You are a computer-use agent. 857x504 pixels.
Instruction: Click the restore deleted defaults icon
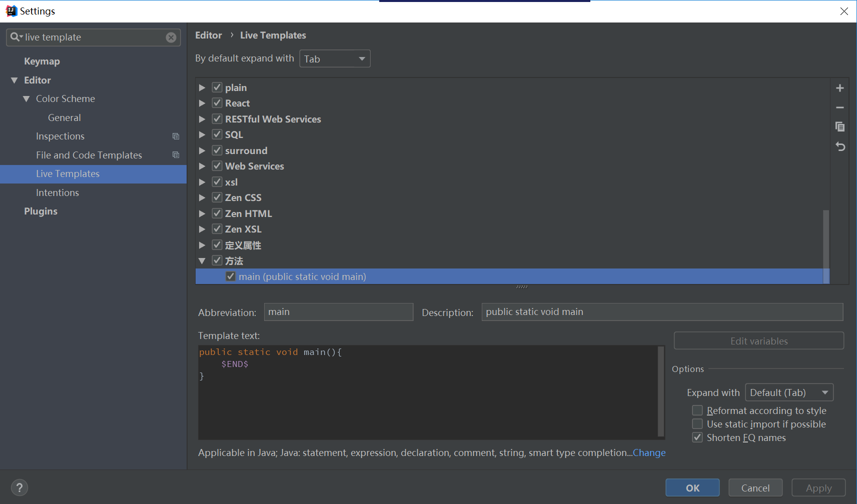tap(839, 146)
